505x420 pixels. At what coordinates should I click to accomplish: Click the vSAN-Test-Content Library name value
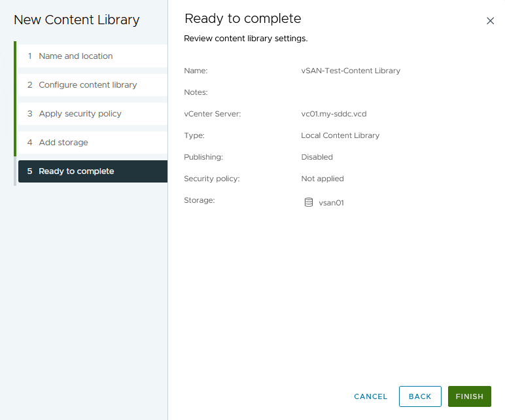350,71
